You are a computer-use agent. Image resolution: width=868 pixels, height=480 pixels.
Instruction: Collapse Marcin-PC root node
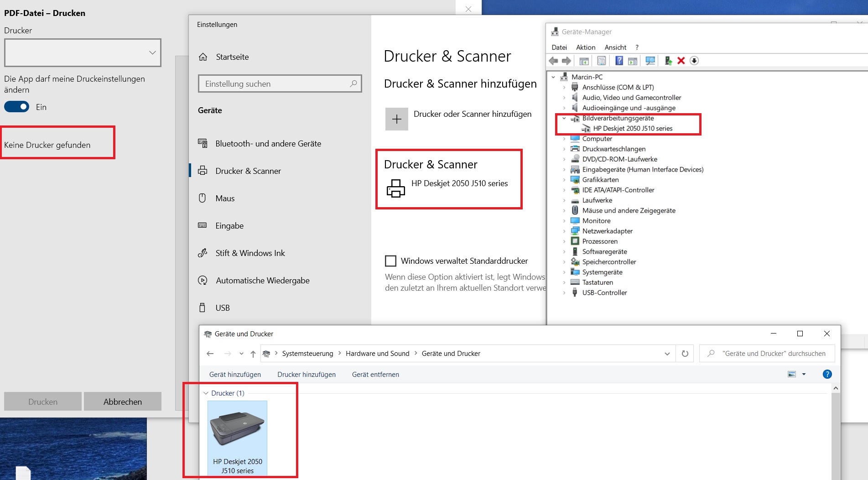553,77
